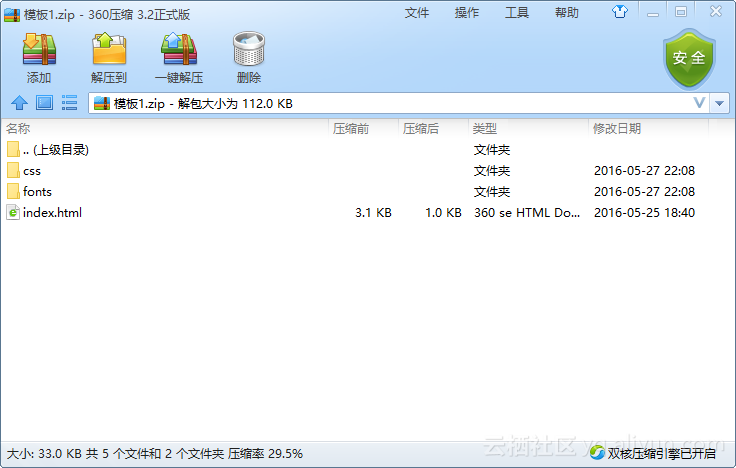Close the 360压缩 window
The image size is (736, 468).
tap(716, 11)
